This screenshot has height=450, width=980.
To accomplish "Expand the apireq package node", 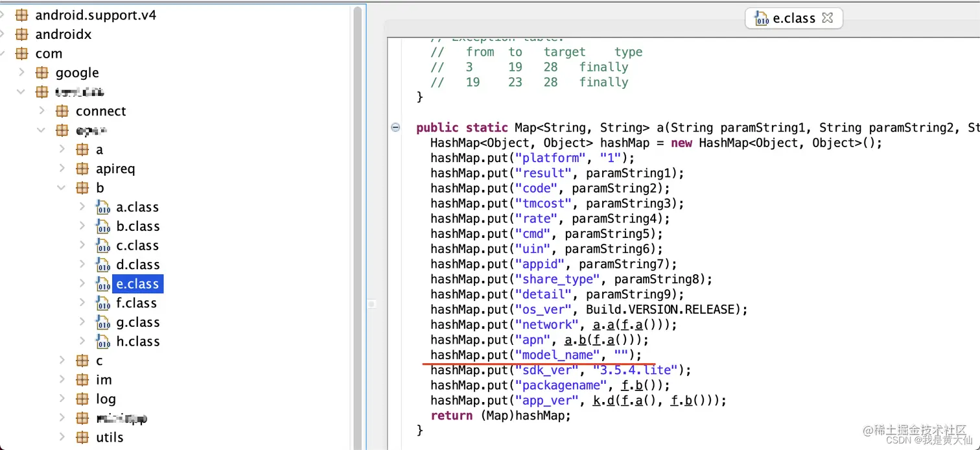I will [x=62, y=169].
